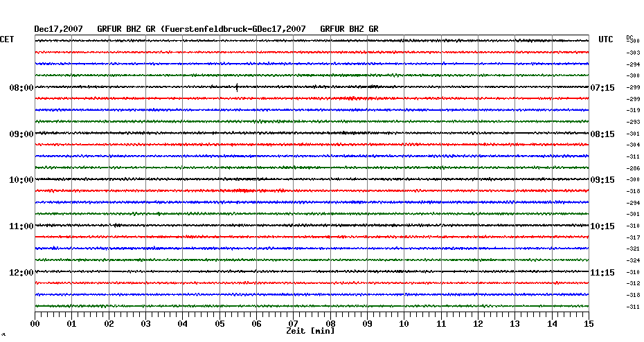The image size is (644, 342).
Task: Click minute tick label 10
Action: click(404, 324)
